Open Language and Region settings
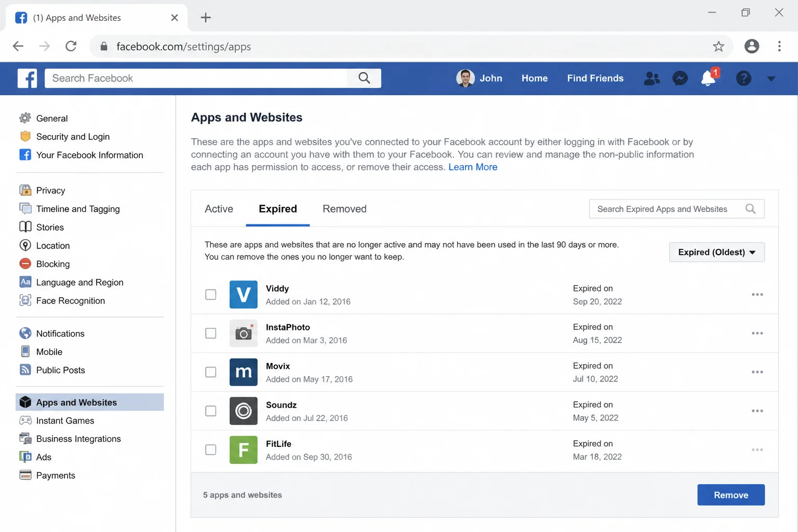The image size is (798, 532). (x=79, y=282)
